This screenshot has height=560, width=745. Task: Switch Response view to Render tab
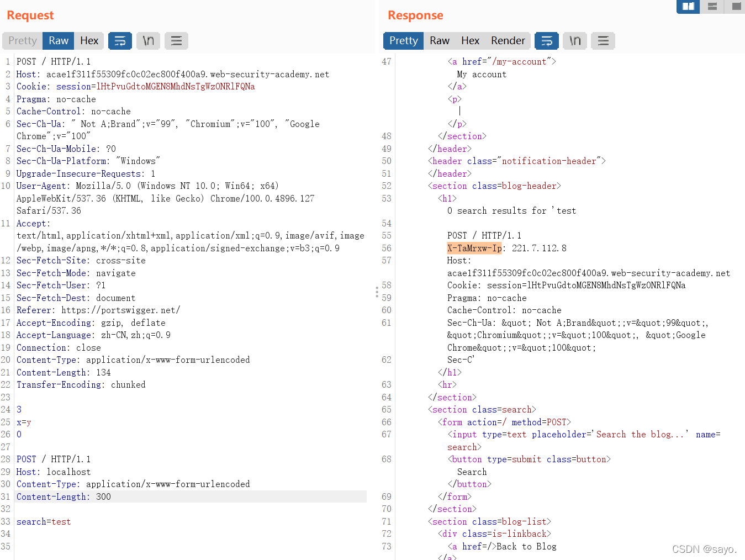pyautogui.click(x=508, y=41)
